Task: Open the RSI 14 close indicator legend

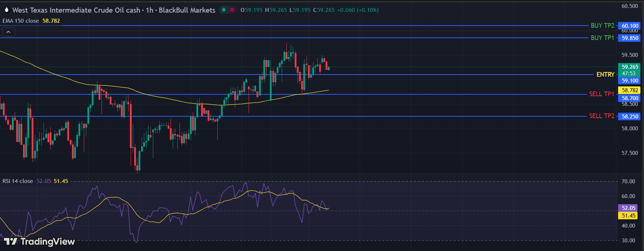Action: (18, 181)
